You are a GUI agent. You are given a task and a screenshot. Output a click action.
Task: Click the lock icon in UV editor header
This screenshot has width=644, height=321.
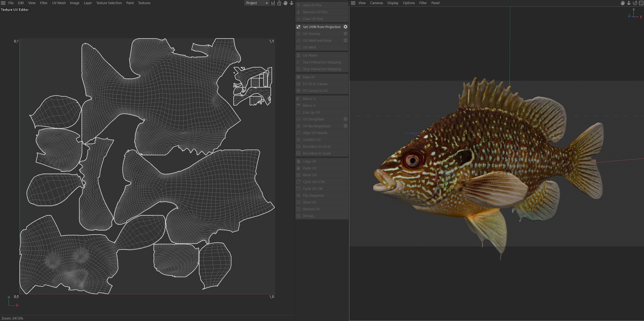(279, 3)
